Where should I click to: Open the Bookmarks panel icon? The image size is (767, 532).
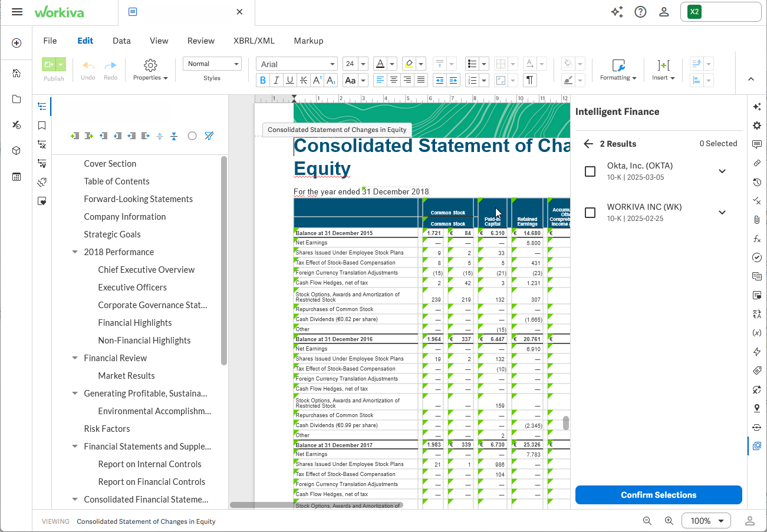click(x=42, y=125)
